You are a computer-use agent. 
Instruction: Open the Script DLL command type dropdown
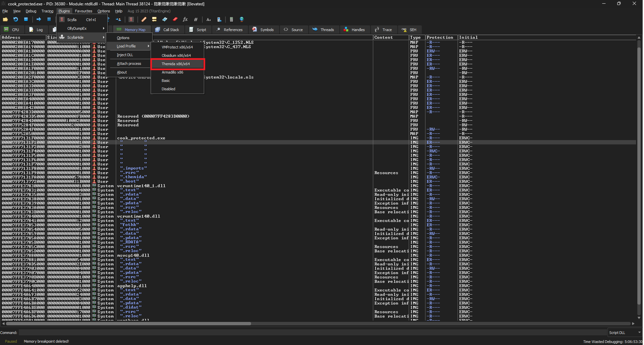click(x=625, y=333)
